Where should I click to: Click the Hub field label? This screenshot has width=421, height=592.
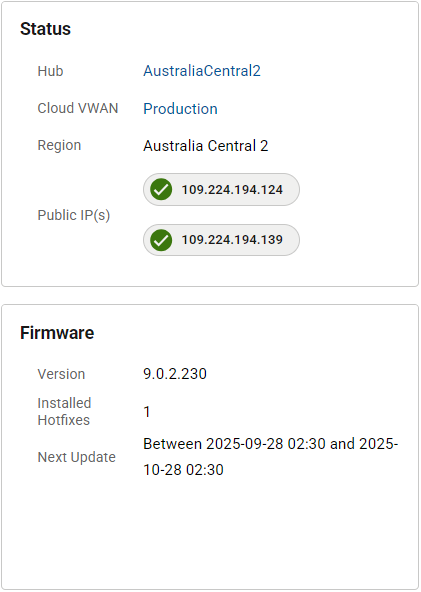[x=50, y=71]
